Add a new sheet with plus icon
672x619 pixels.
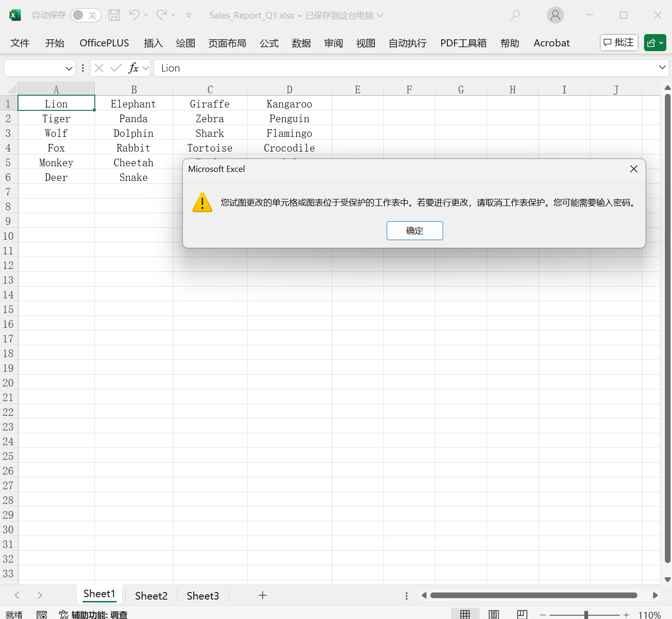[263, 595]
